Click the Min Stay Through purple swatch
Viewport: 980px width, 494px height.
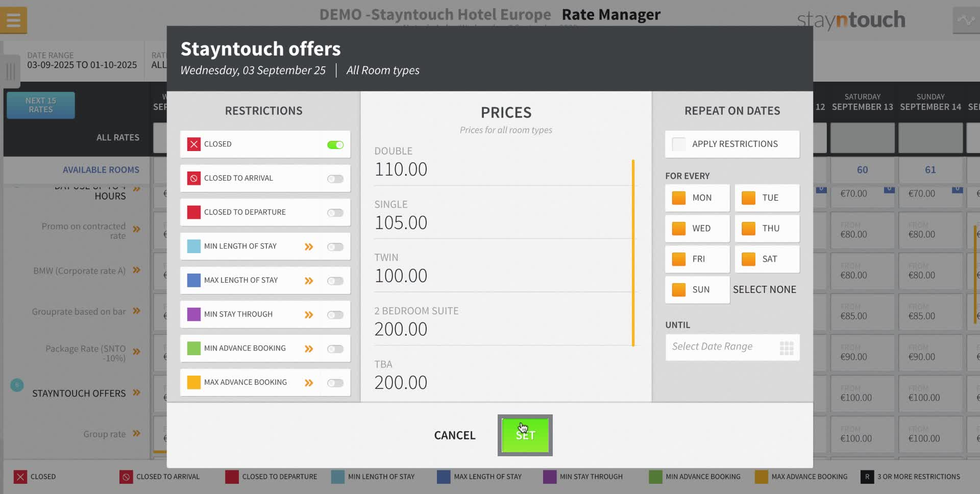[x=194, y=314]
